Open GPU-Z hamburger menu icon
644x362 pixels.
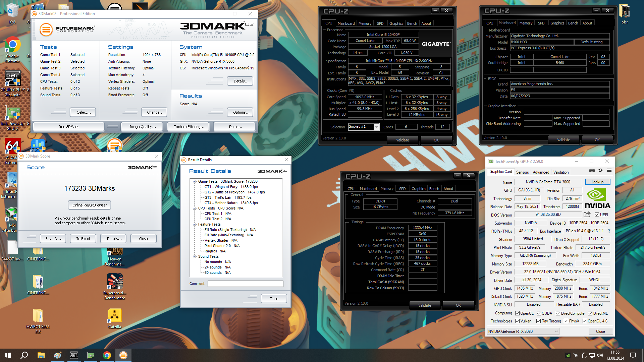(x=609, y=171)
